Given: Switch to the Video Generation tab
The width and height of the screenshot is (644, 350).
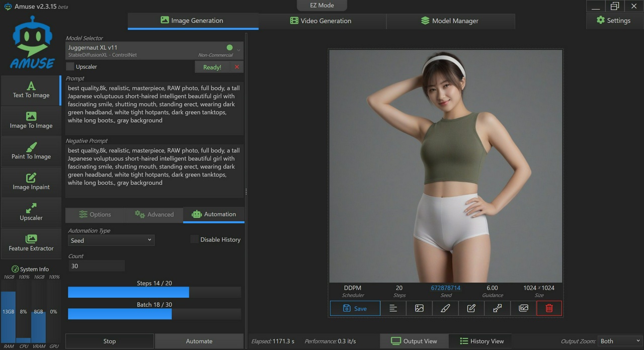Looking at the screenshot, I should pyautogui.click(x=321, y=21).
